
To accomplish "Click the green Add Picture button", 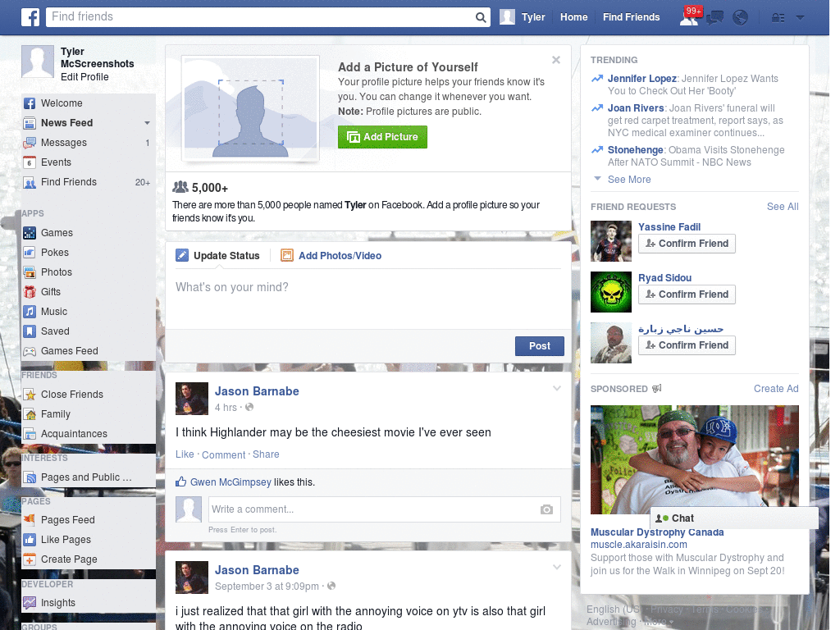I will point(382,137).
